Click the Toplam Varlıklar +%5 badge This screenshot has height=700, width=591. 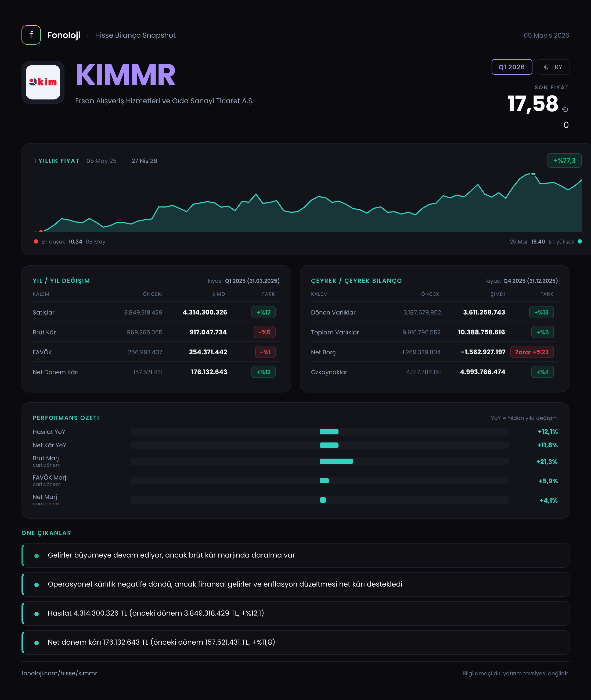(542, 332)
